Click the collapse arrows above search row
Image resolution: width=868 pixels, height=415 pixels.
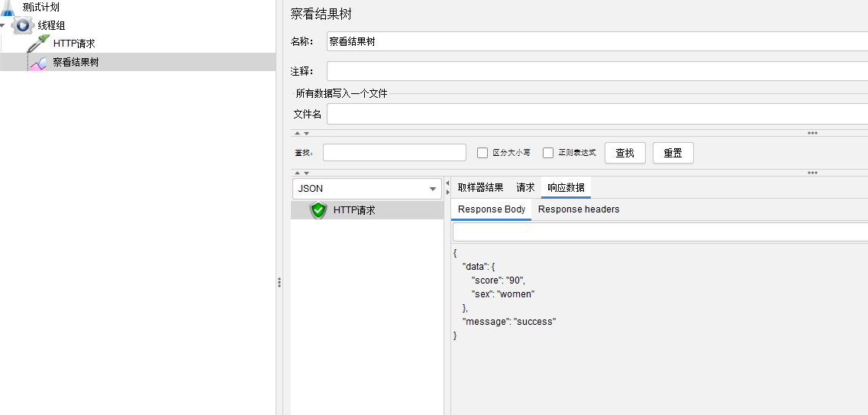302,133
